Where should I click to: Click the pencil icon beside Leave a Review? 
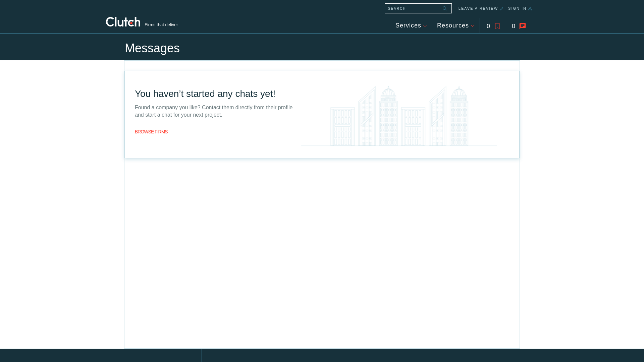click(x=501, y=9)
